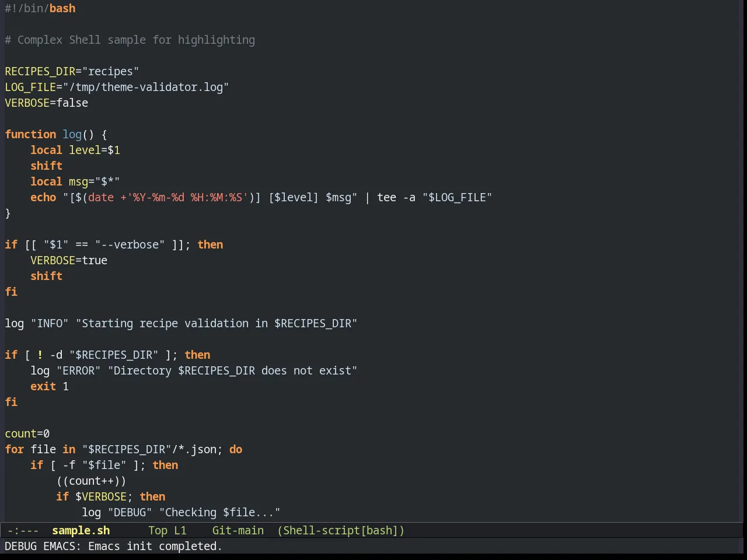Image resolution: width=747 pixels, height=560 pixels.
Task: Click the RECIPES_DIR variable assignment
Action: coord(72,71)
